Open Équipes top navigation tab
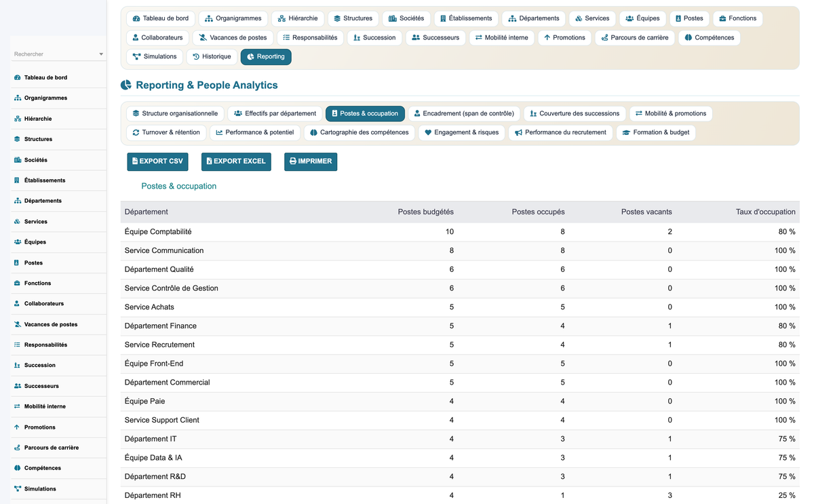Image resolution: width=814 pixels, height=504 pixels. [642, 19]
